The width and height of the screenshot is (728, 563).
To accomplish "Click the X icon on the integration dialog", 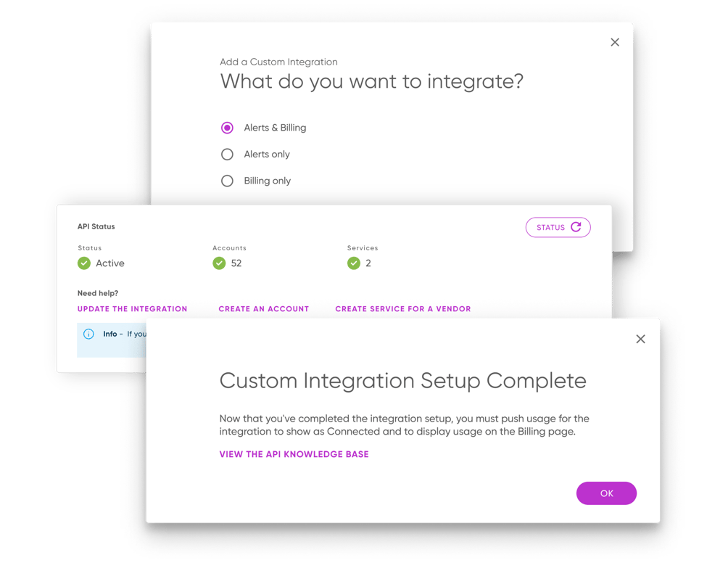I will 615,42.
